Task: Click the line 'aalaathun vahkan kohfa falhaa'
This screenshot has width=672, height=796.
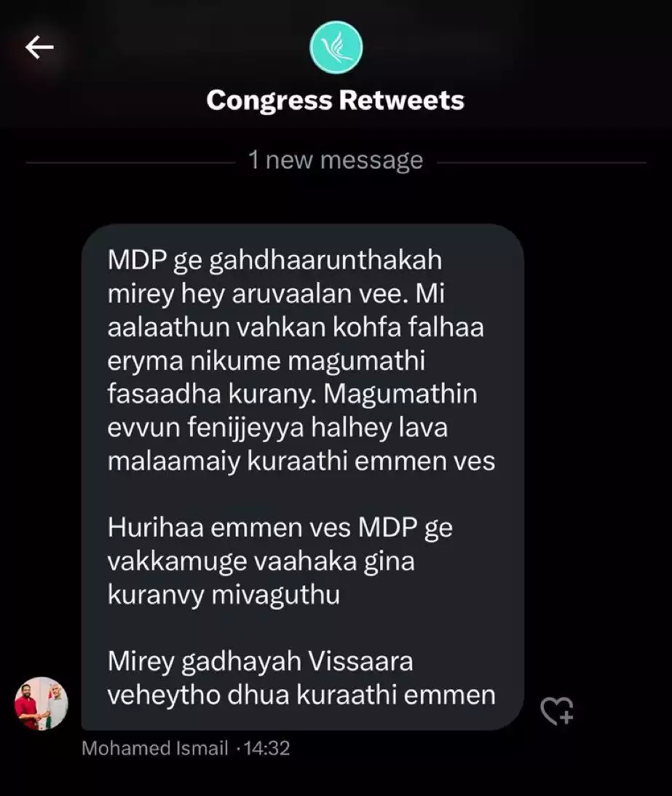Action: point(296,327)
